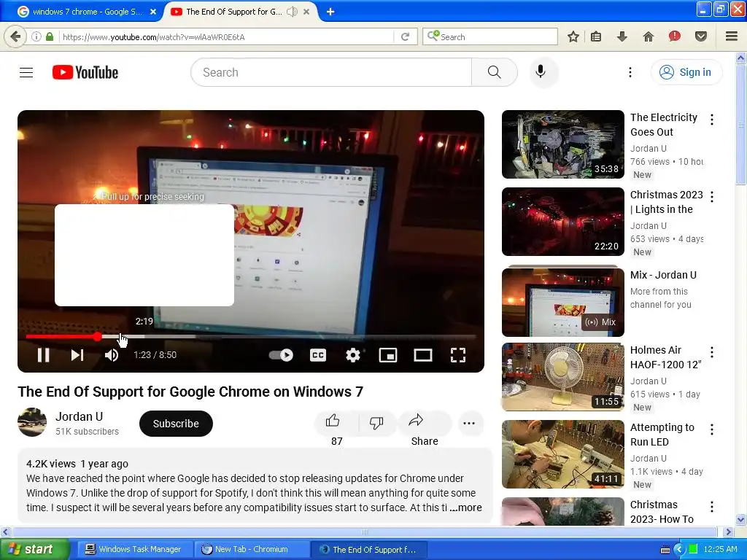The image size is (747, 560).
Task: Show bookmarks list icon
Action: coord(596,36)
